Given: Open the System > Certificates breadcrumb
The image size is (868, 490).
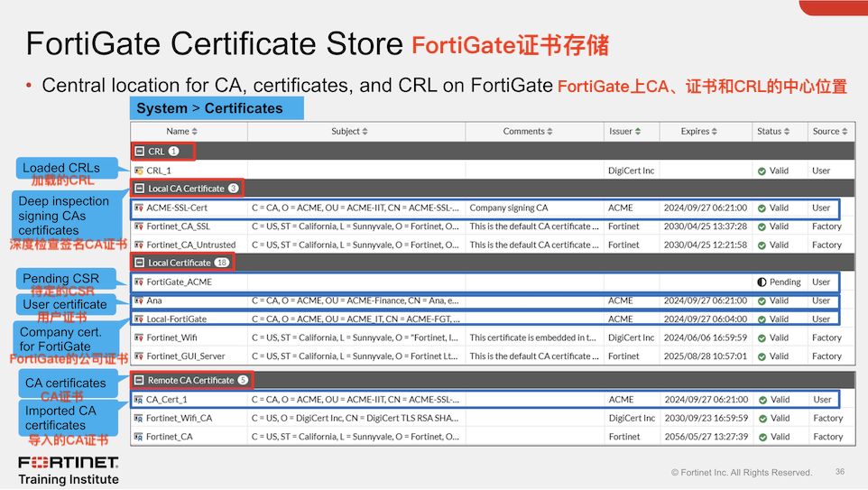Looking at the screenshot, I should [217, 108].
